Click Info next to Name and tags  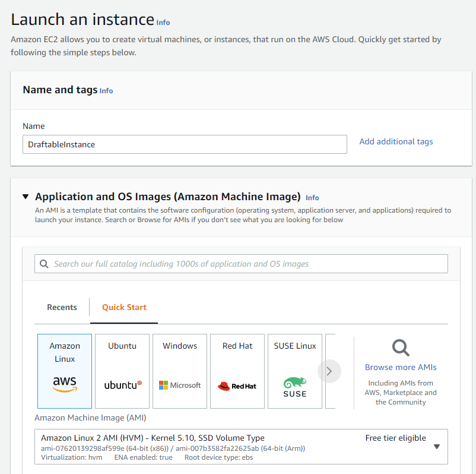tap(106, 91)
